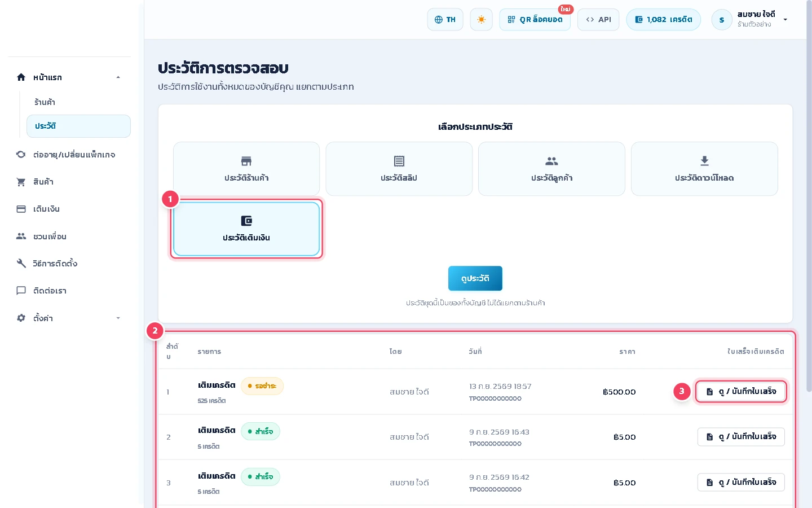This screenshot has width=812, height=508.
Task: Click the gear icon for ตั้งค่า
Action: pyautogui.click(x=21, y=318)
